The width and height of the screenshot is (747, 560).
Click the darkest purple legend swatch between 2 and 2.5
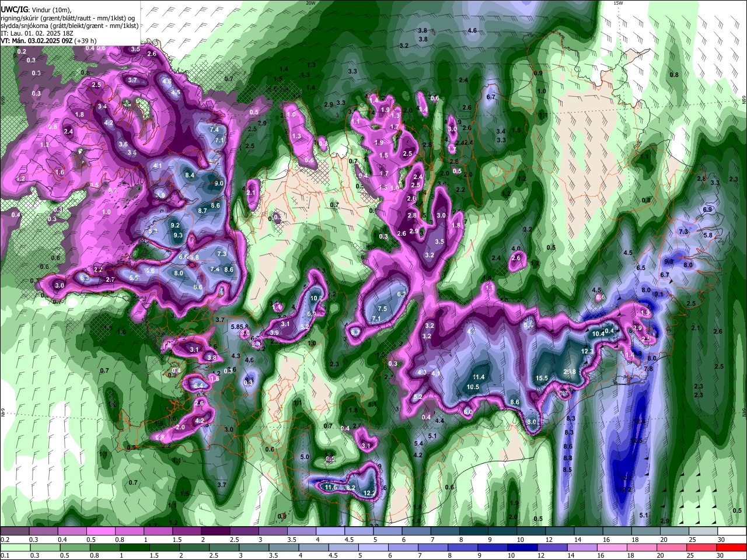tap(215, 531)
